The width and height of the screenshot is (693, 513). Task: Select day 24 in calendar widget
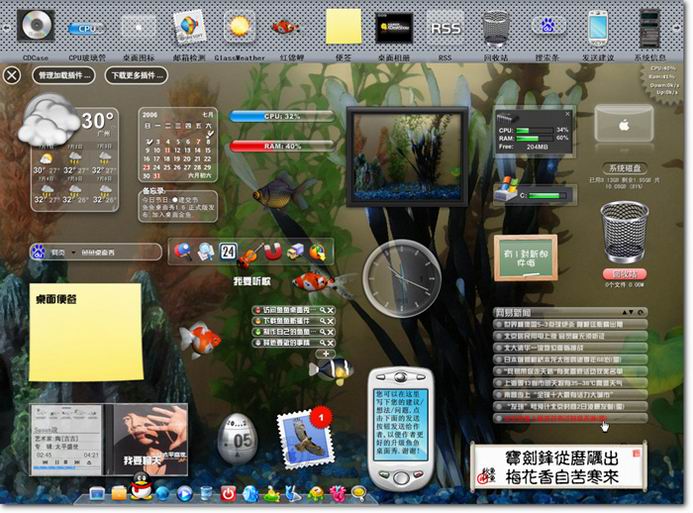click(x=156, y=167)
